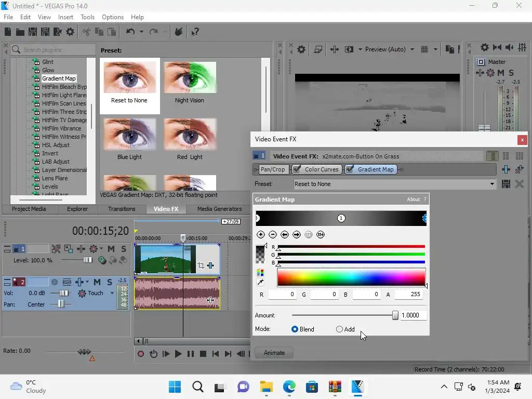Open Project Properties gear icon in toolbar

[70, 32]
